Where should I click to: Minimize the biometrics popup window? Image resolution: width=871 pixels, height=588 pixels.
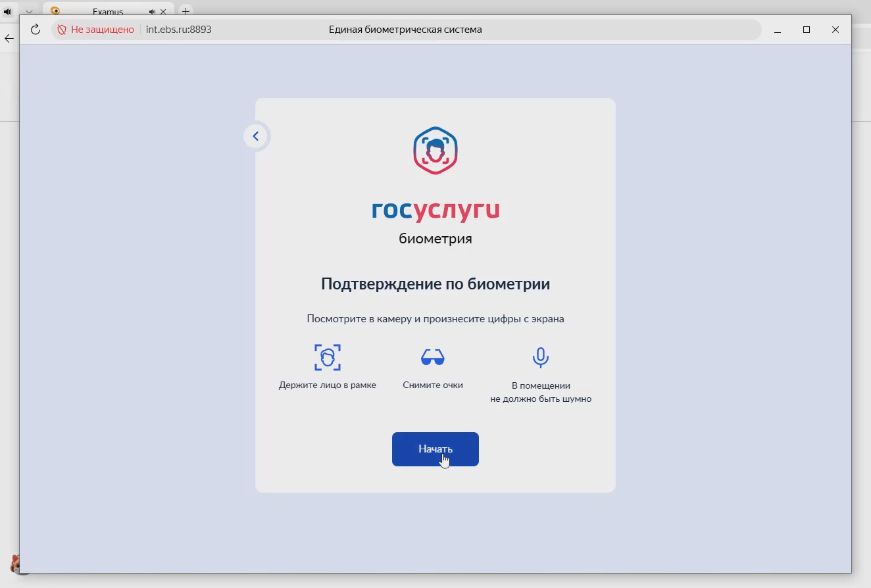coord(778,30)
